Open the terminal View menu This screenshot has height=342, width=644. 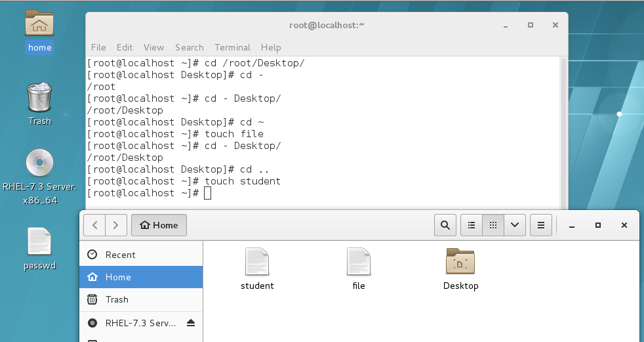(154, 47)
